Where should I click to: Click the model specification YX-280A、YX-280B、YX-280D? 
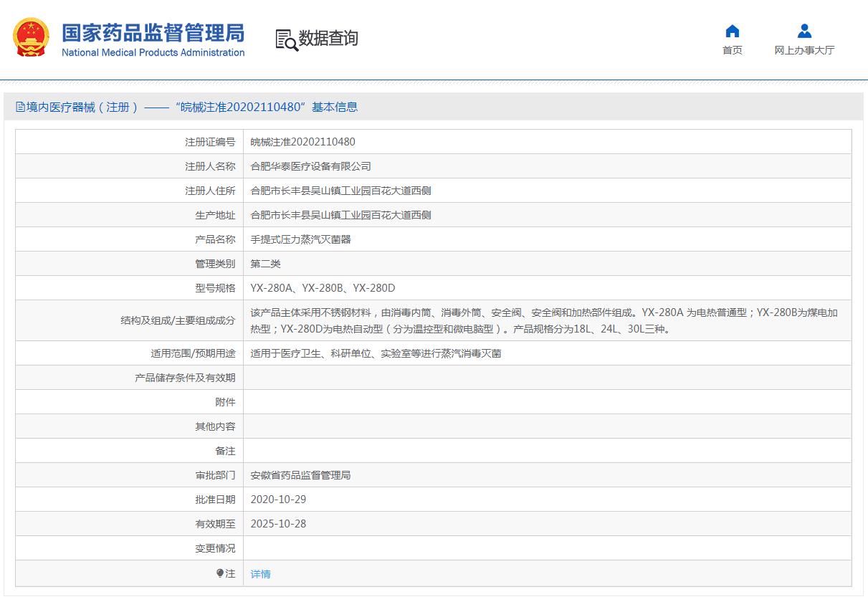323,288
